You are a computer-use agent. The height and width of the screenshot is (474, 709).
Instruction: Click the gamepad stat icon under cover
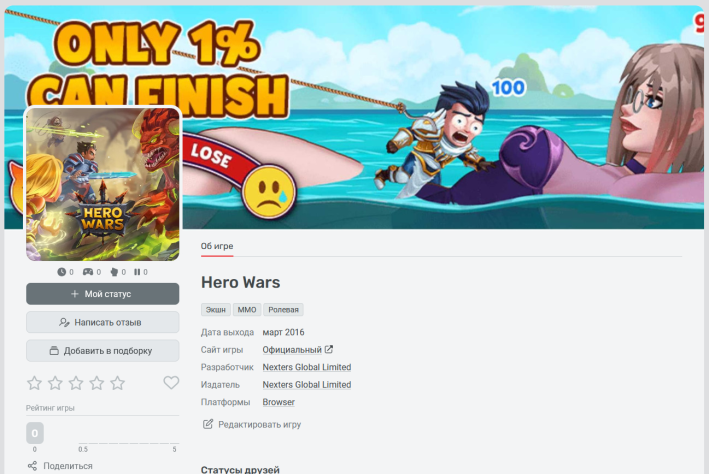88,272
